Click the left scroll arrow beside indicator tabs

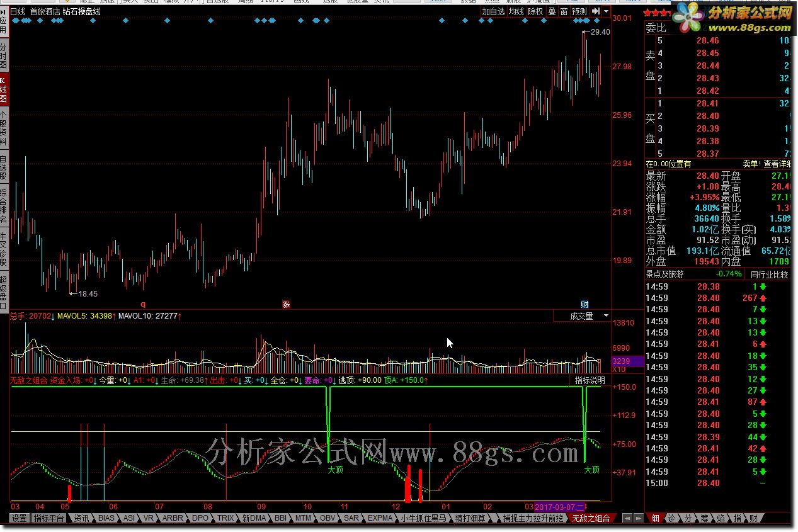[627, 518]
